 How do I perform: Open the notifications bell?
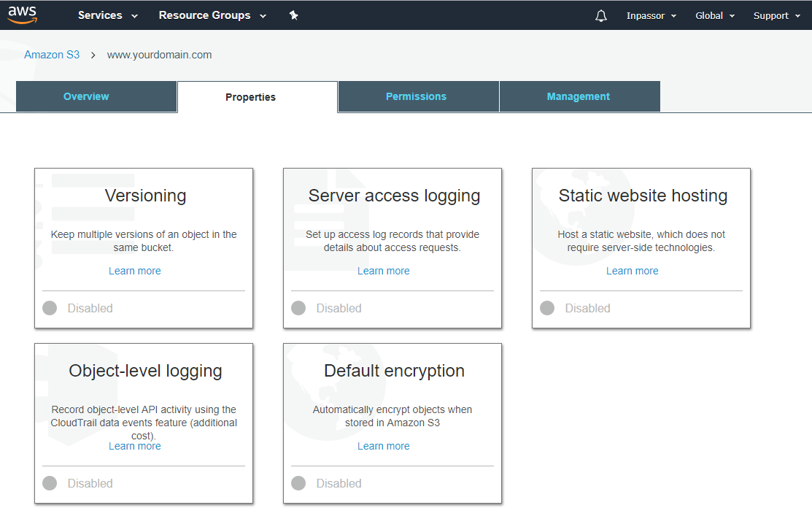point(601,15)
